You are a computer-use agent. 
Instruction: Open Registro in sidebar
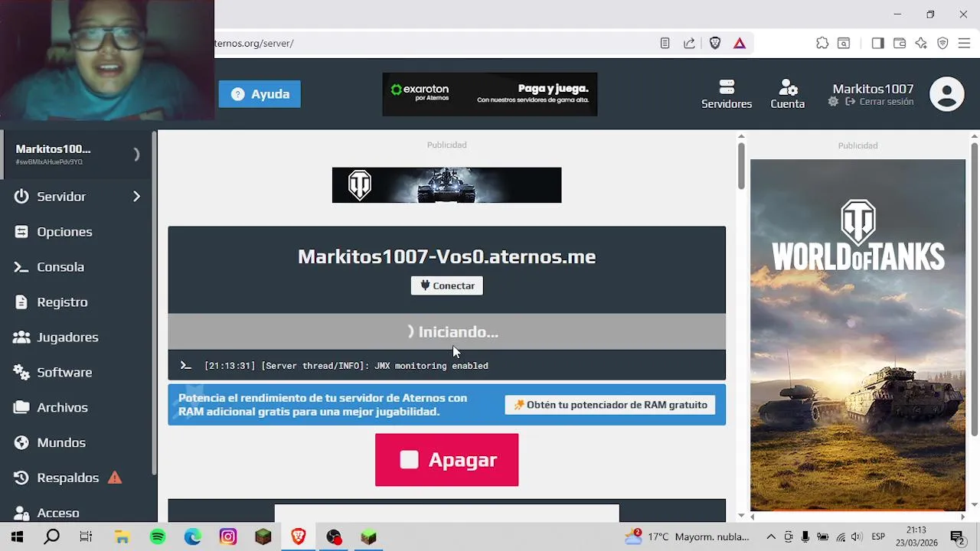pyautogui.click(x=62, y=302)
